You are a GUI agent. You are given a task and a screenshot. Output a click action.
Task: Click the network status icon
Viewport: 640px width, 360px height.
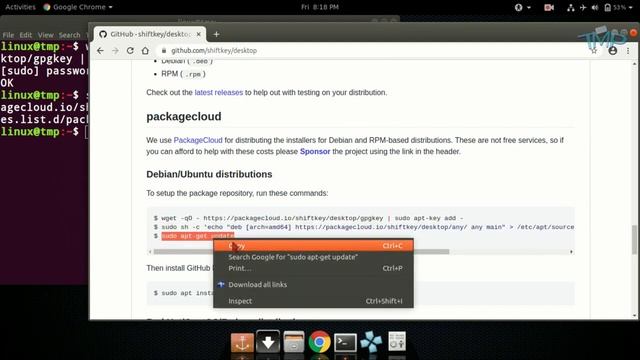pos(571,7)
